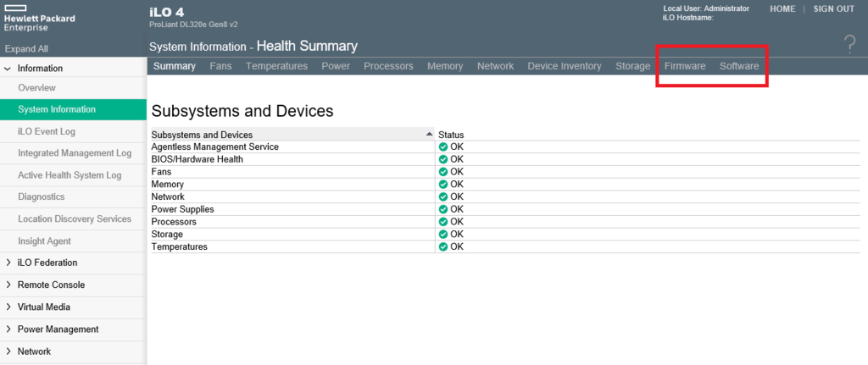Select System Information in sidebar
The height and width of the screenshot is (365, 868).
coord(73,109)
